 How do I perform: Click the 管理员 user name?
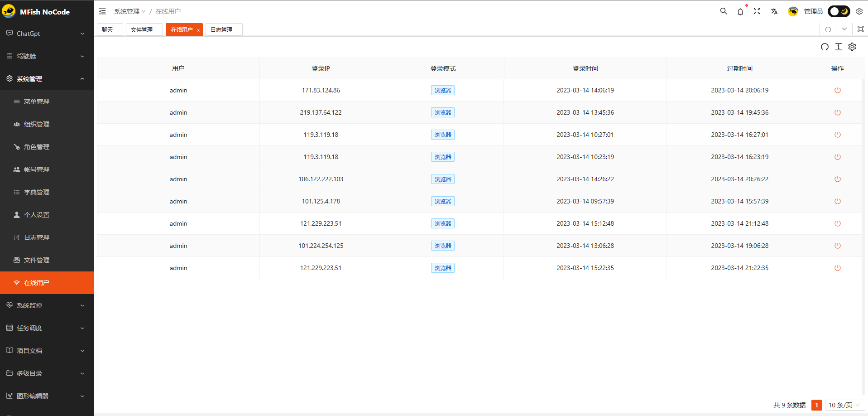813,11
